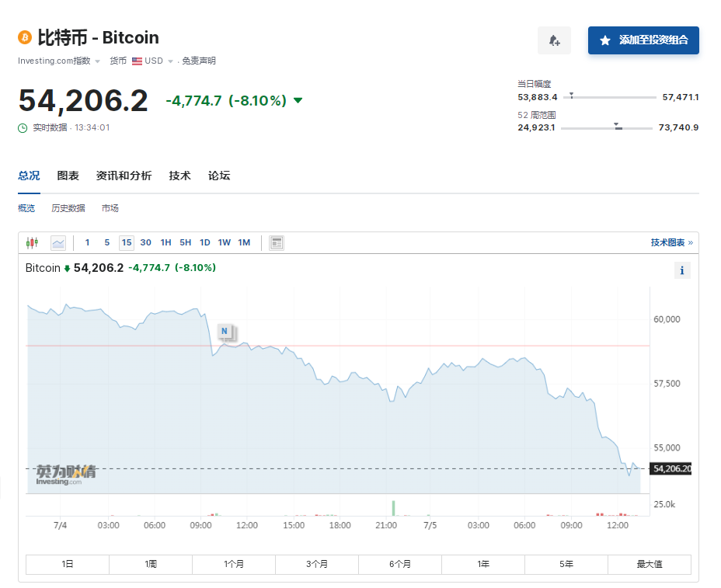Click the US flag icon next to USD

[136, 61]
